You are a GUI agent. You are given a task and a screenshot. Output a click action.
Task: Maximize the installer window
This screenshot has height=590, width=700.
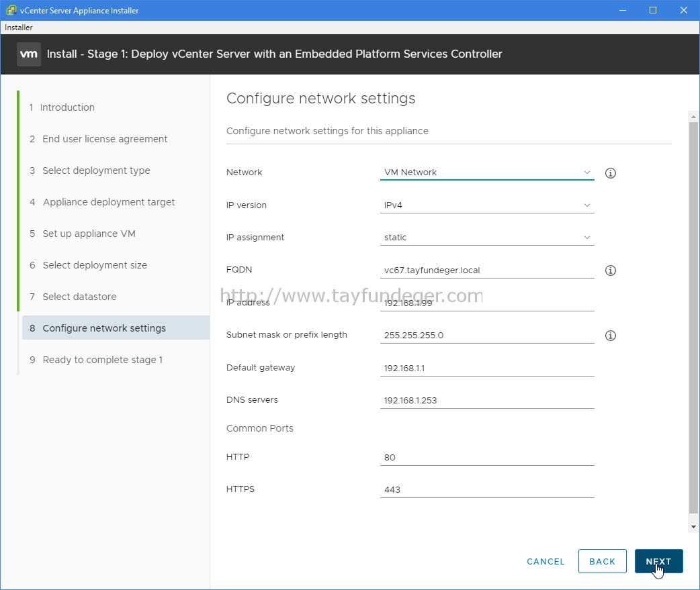pyautogui.click(x=653, y=10)
